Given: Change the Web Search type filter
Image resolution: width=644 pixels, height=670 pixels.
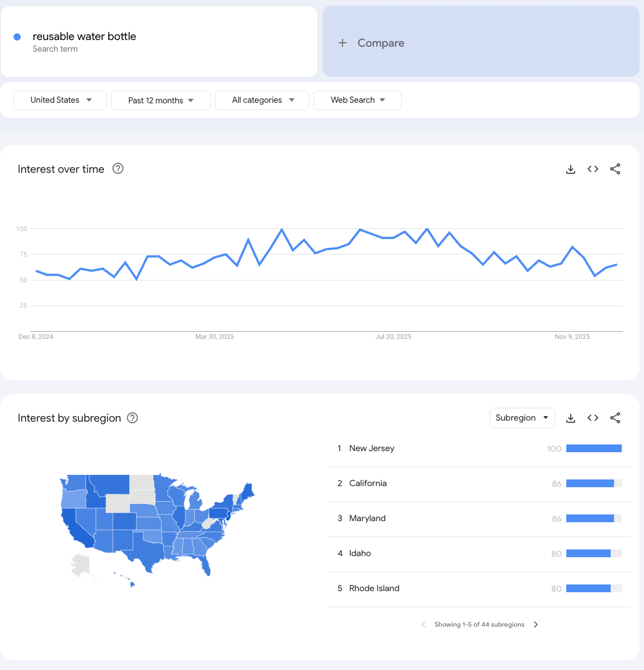Looking at the screenshot, I should [x=358, y=100].
